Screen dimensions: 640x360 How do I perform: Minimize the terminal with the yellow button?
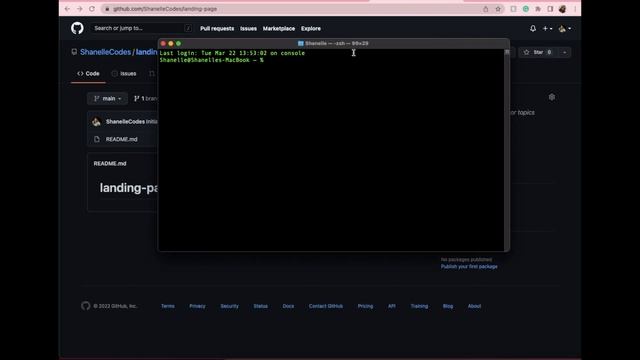click(x=171, y=43)
